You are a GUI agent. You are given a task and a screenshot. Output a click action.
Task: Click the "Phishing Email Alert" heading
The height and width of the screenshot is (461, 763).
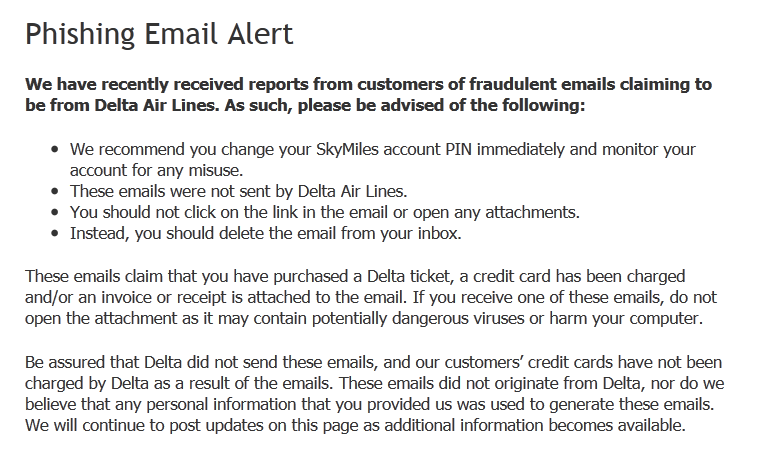[x=159, y=35]
